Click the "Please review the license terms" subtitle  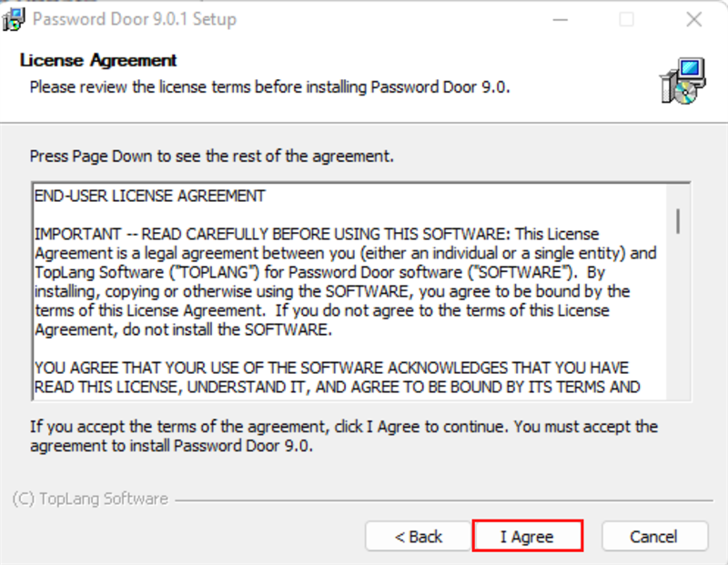(270, 87)
